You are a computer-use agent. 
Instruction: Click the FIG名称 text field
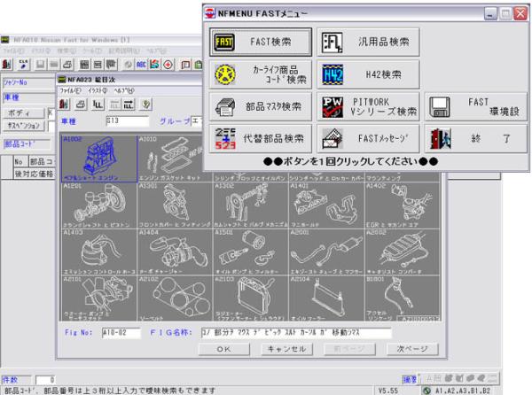[x=296, y=333]
